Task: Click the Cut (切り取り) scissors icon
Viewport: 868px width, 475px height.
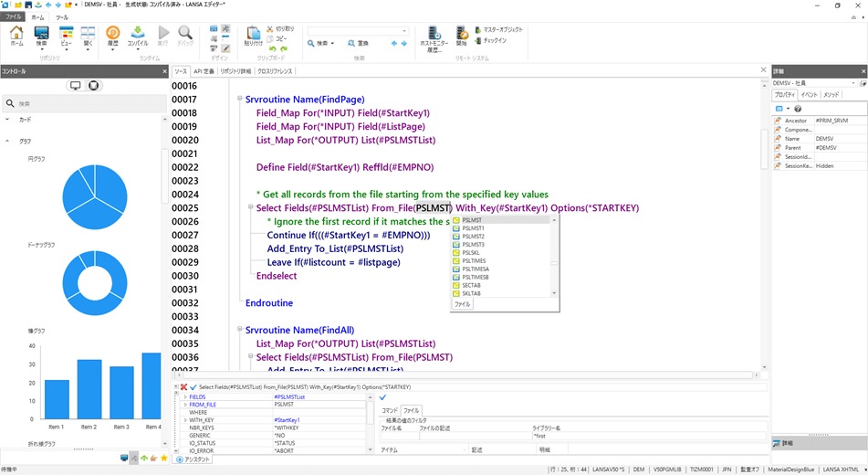Action: (x=269, y=29)
